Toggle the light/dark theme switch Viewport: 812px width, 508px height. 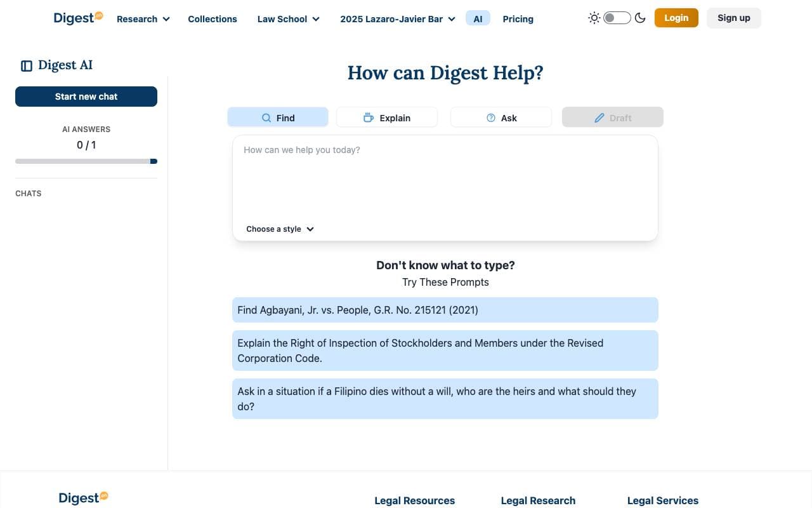click(x=617, y=18)
